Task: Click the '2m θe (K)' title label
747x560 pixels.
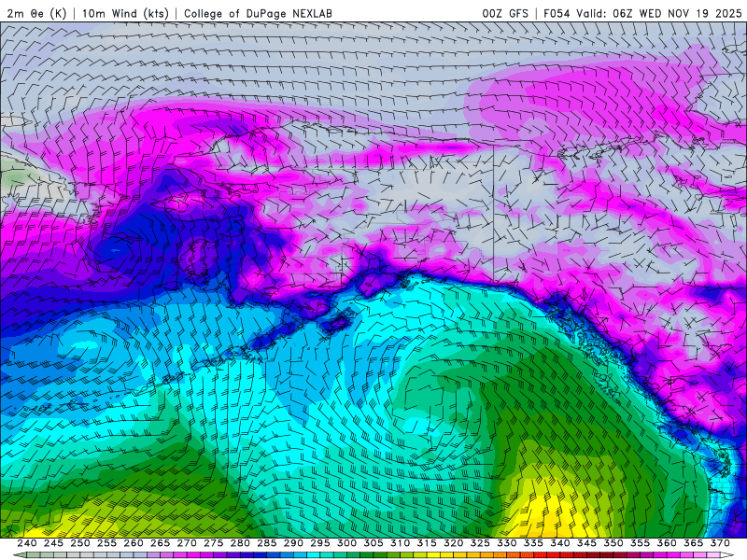Action: coord(36,13)
